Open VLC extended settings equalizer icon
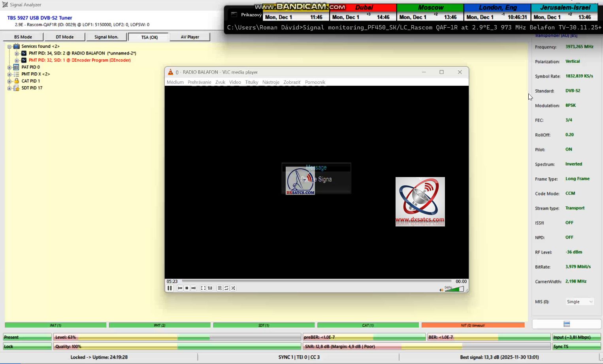The image size is (603, 364). (210, 288)
